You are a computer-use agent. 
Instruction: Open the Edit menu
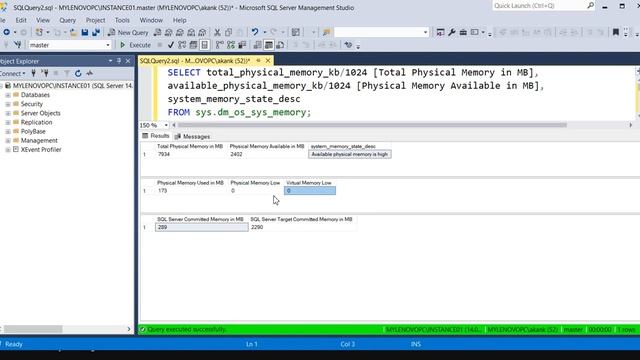click(21, 20)
